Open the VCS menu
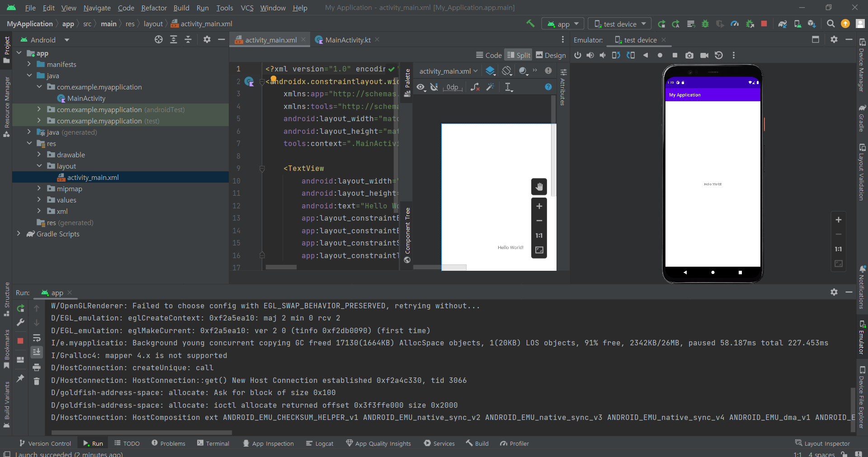The image size is (868, 457). coord(247,8)
